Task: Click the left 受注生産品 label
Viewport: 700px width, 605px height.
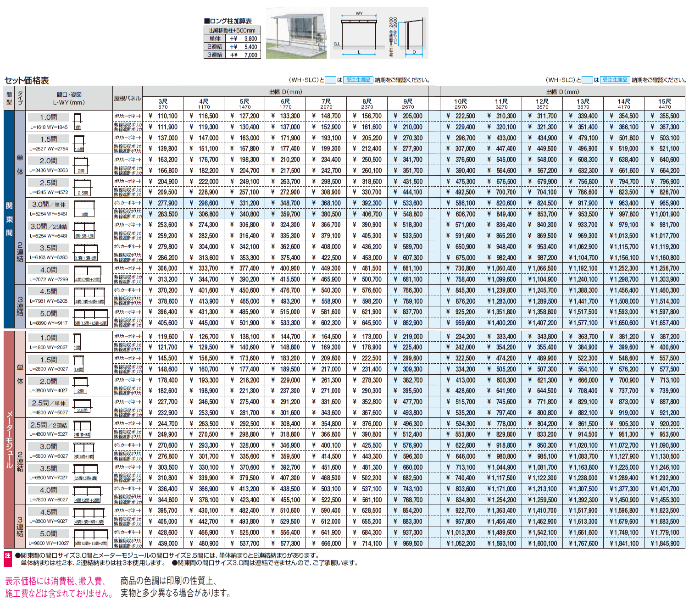Action: pyautogui.click(x=358, y=80)
